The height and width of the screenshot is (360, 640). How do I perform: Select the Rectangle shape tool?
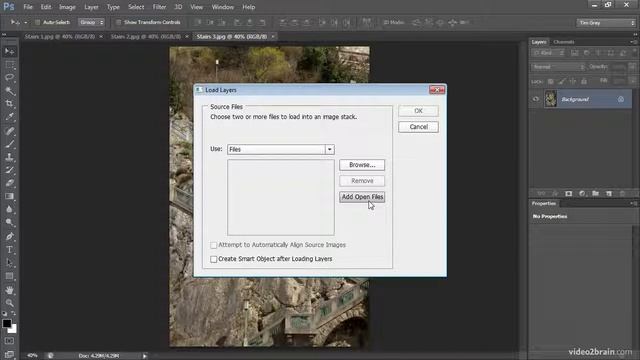(x=9, y=276)
